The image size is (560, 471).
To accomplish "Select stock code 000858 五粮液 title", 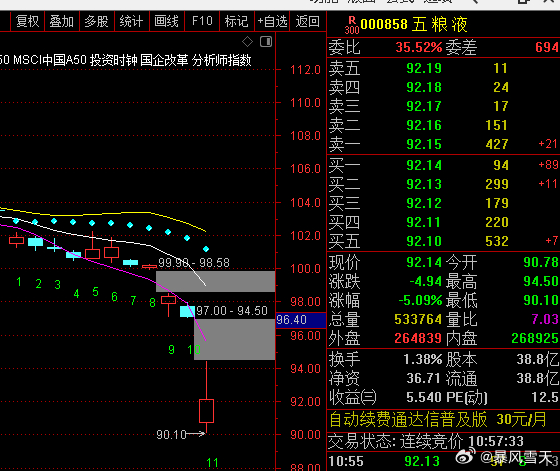I will pyautogui.click(x=414, y=25).
